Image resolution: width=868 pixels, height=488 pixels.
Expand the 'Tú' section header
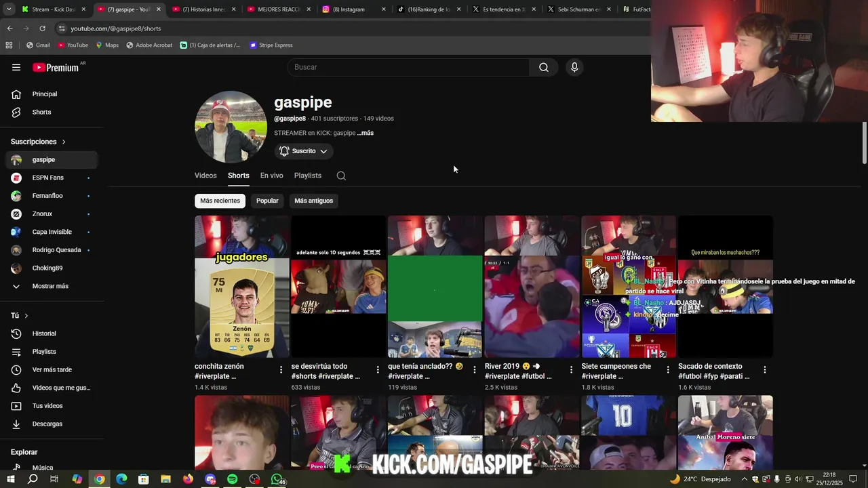point(20,316)
